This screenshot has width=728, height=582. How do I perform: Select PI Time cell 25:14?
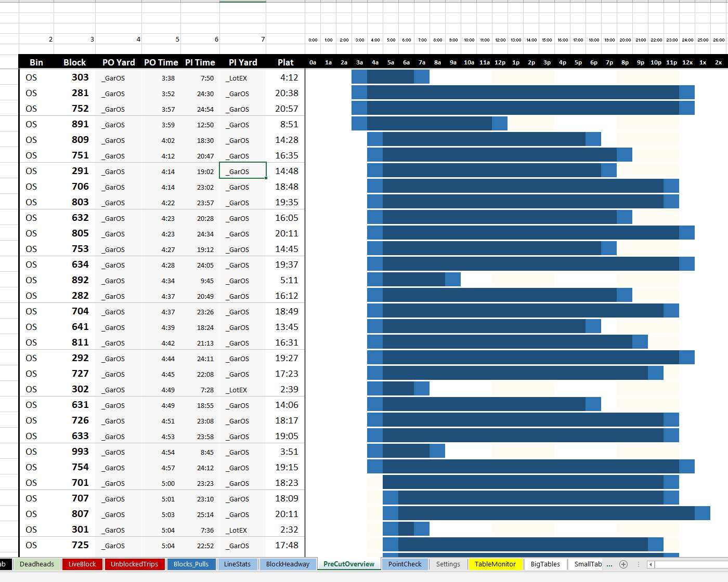[200, 514]
